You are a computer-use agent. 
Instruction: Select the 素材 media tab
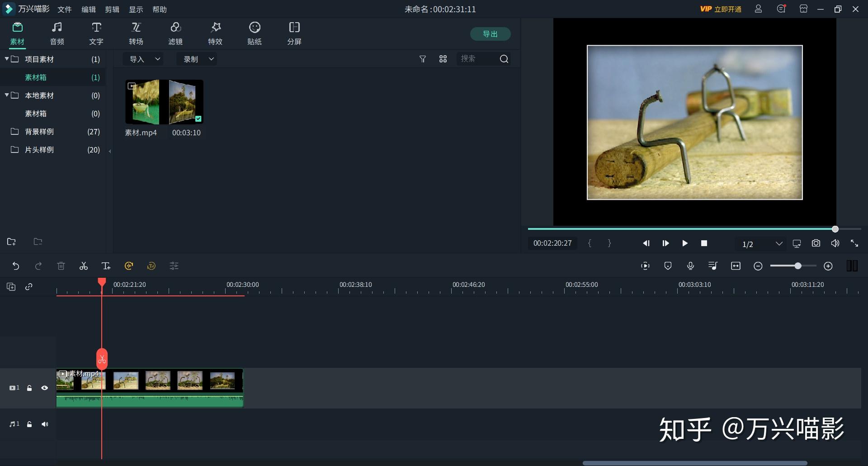point(17,33)
